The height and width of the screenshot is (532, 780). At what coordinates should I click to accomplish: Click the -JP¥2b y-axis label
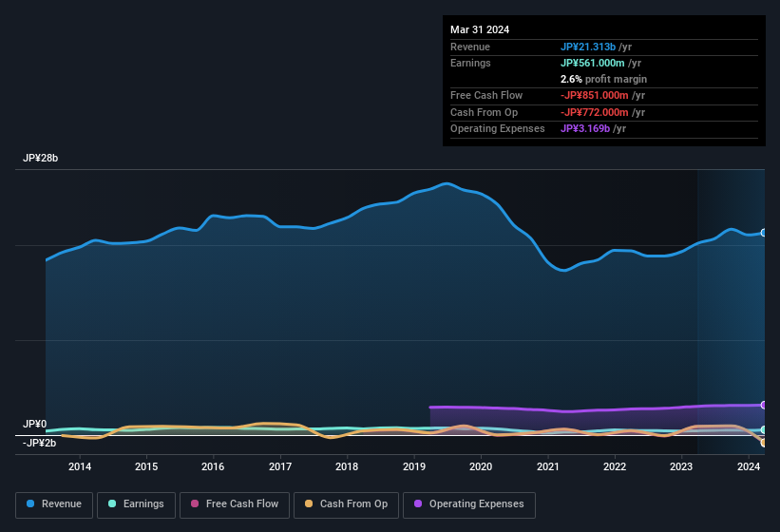tap(40, 443)
